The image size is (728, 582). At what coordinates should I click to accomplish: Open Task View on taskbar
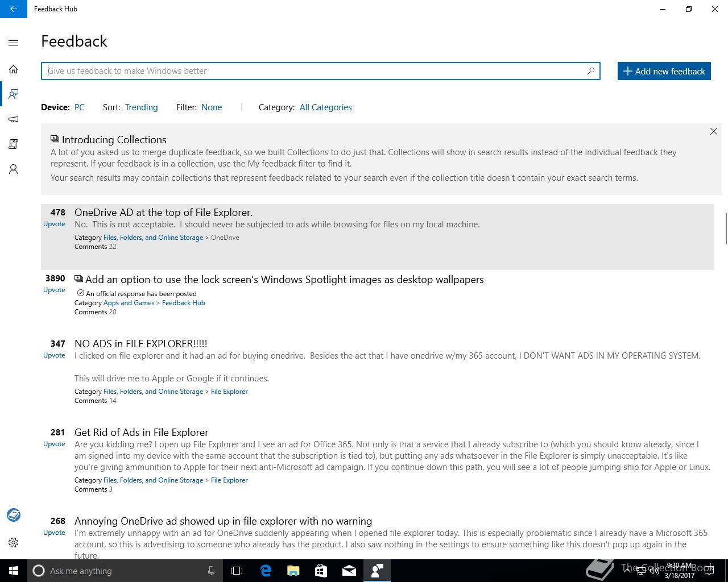(x=237, y=571)
